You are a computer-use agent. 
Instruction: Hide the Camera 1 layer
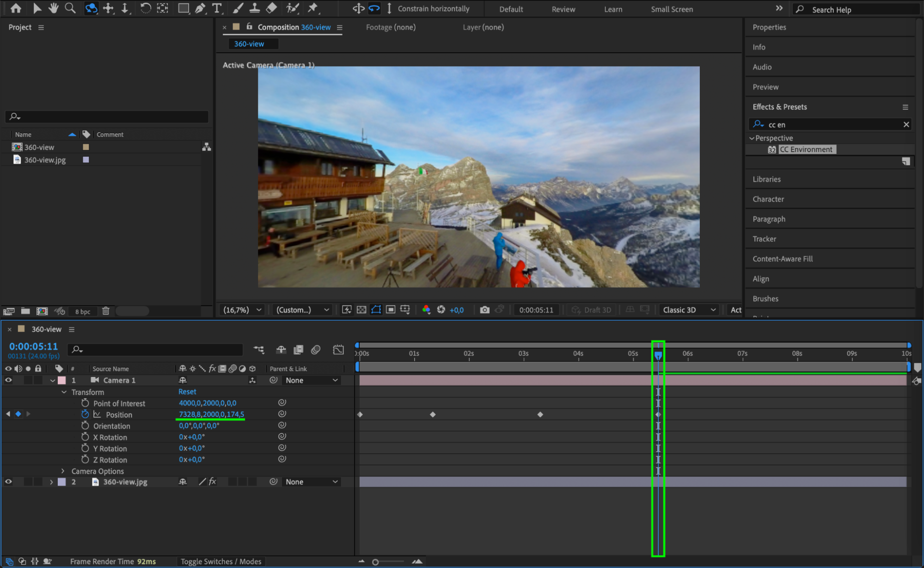tap(8, 380)
